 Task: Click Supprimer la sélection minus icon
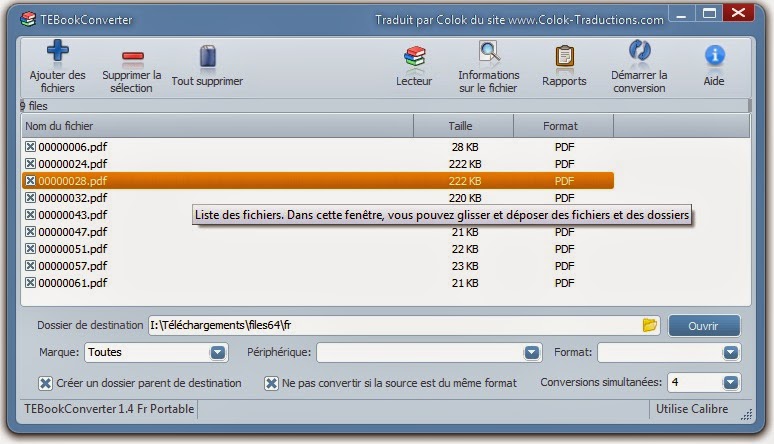point(131,57)
